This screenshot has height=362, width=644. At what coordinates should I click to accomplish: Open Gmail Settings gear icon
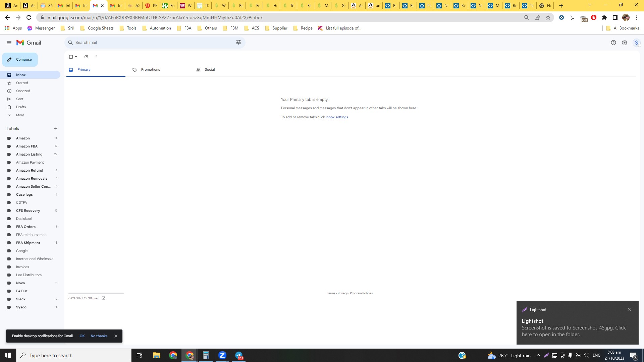625,43
